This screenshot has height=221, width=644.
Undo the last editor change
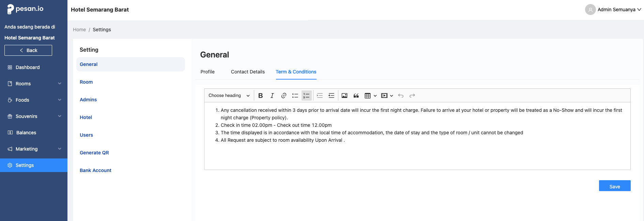[x=401, y=96]
